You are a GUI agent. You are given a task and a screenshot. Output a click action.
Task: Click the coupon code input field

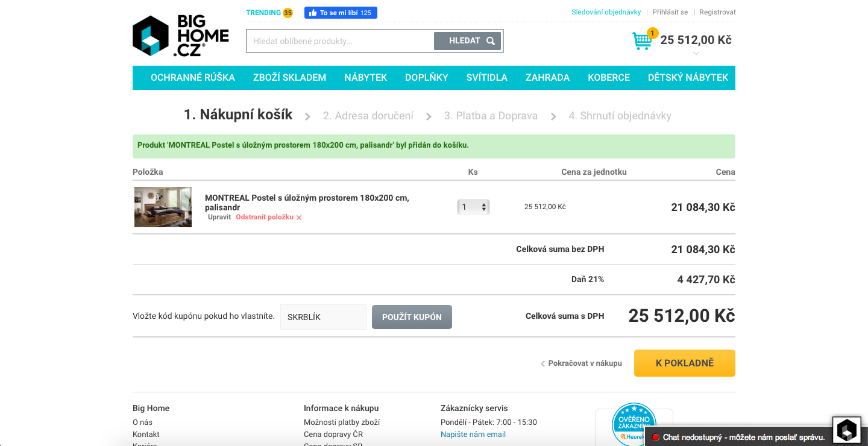pos(323,317)
